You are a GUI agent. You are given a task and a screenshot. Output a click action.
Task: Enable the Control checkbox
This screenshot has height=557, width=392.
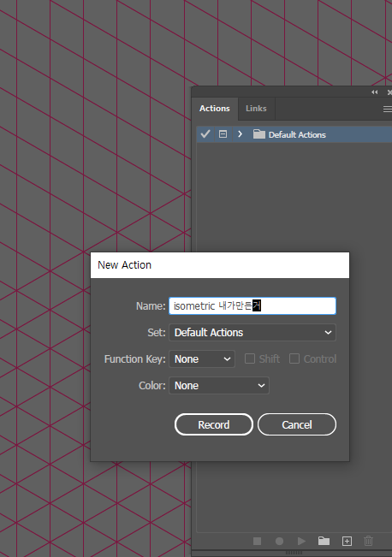coord(294,358)
